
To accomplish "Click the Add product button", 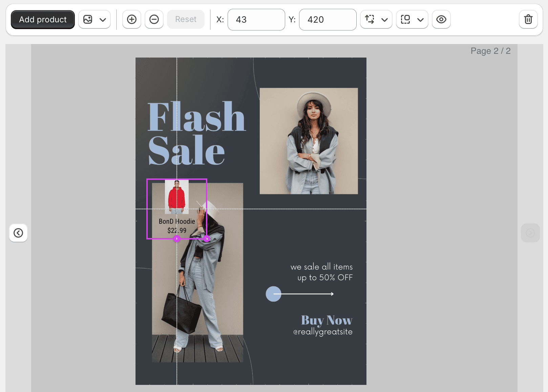I will [43, 20].
